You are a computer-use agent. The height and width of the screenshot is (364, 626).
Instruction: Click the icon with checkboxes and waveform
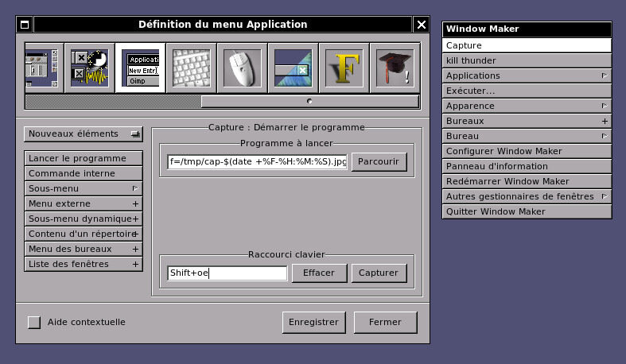[89, 68]
